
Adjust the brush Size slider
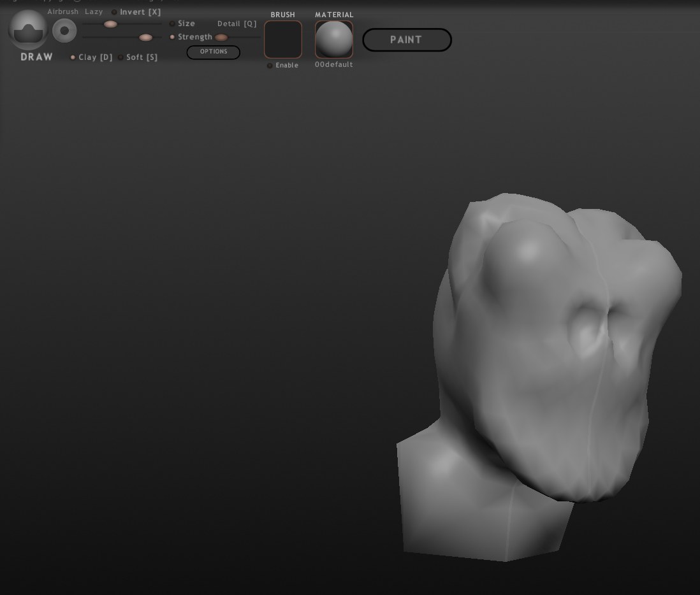pos(122,24)
